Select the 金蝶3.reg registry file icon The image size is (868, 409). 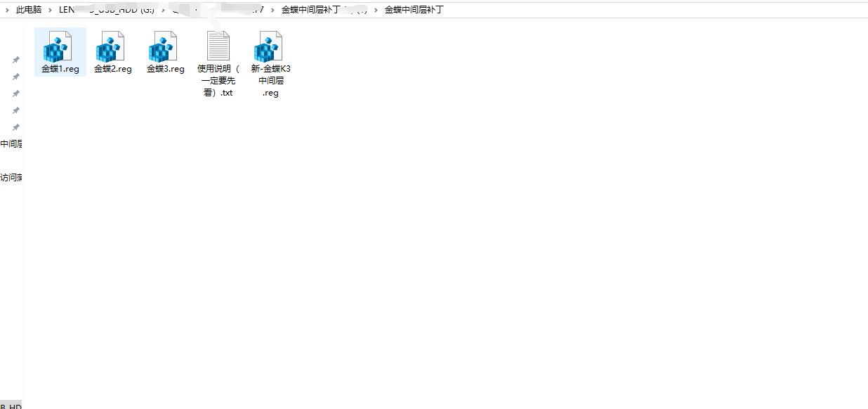pyautogui.click(x=163, y=46)
